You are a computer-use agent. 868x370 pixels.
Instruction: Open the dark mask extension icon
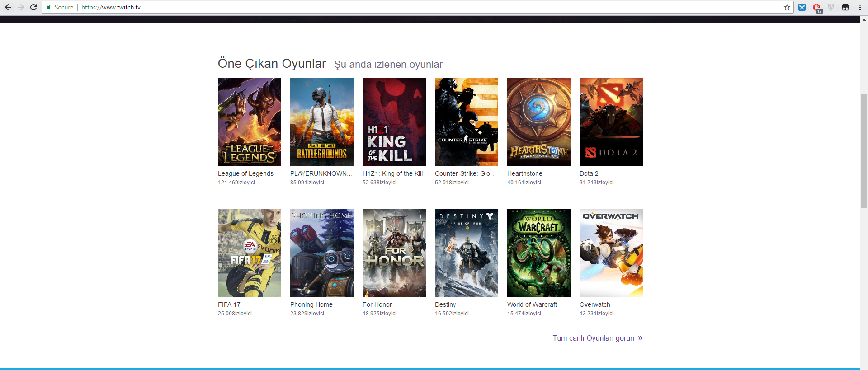(845, 7)
